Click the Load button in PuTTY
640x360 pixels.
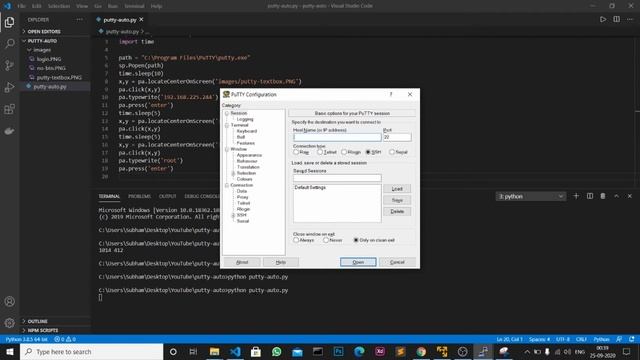[397, 189]
